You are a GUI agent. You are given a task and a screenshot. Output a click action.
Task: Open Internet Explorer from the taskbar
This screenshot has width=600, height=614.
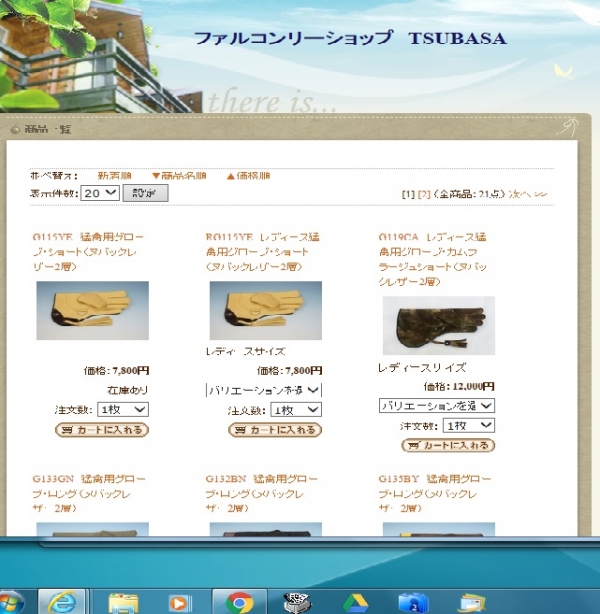click(x=63, y=601)
